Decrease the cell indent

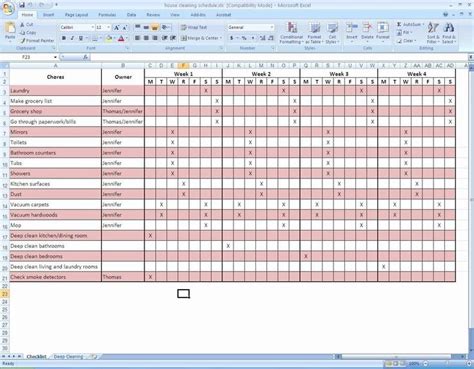[x=164, y=38]
